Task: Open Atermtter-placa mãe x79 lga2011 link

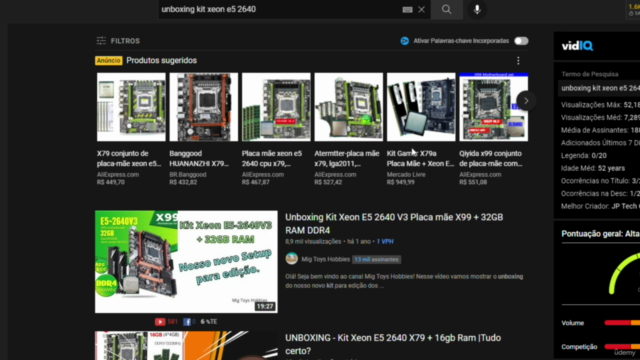Action: pos(347,158)
